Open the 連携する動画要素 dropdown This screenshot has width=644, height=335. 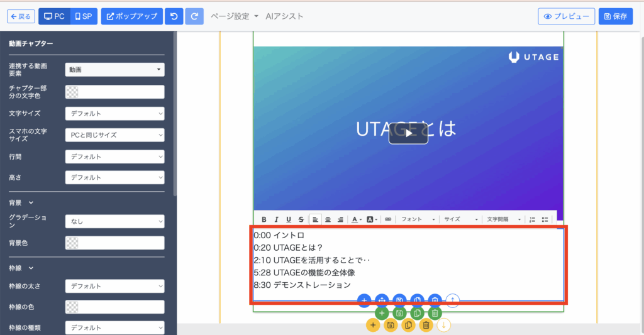point(115,69)
